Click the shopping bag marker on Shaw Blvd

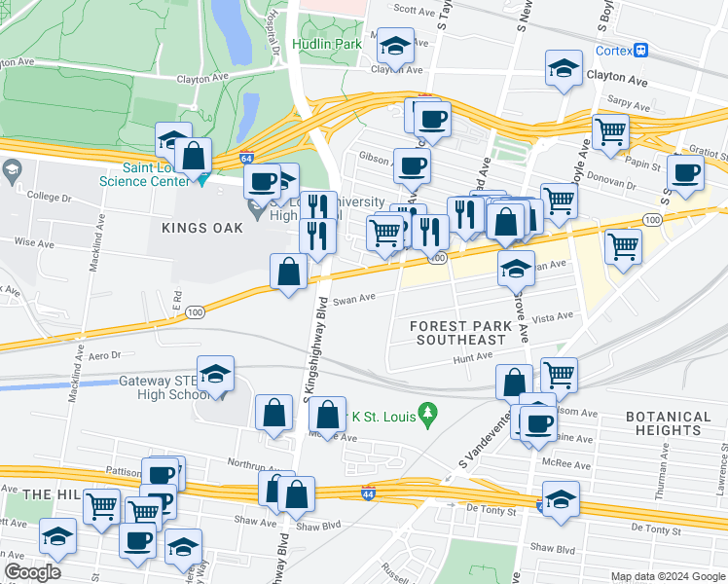[x=296, y=495]
